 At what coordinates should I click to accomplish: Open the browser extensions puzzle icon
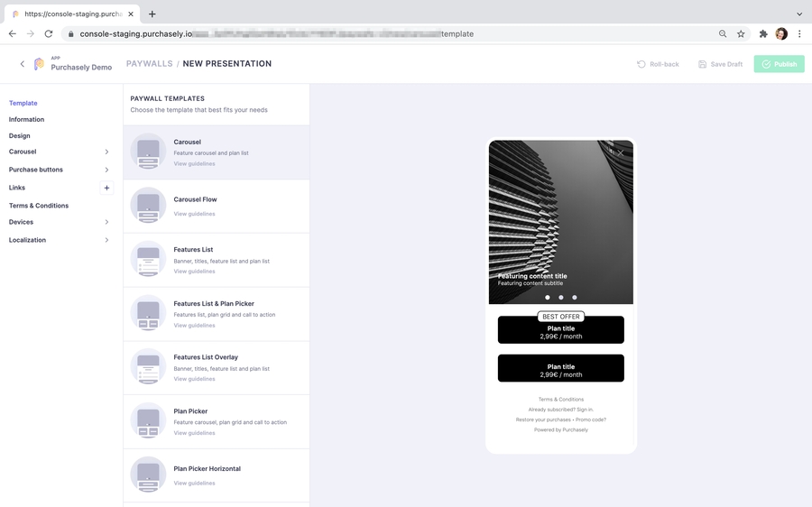(x=762, y=33)
